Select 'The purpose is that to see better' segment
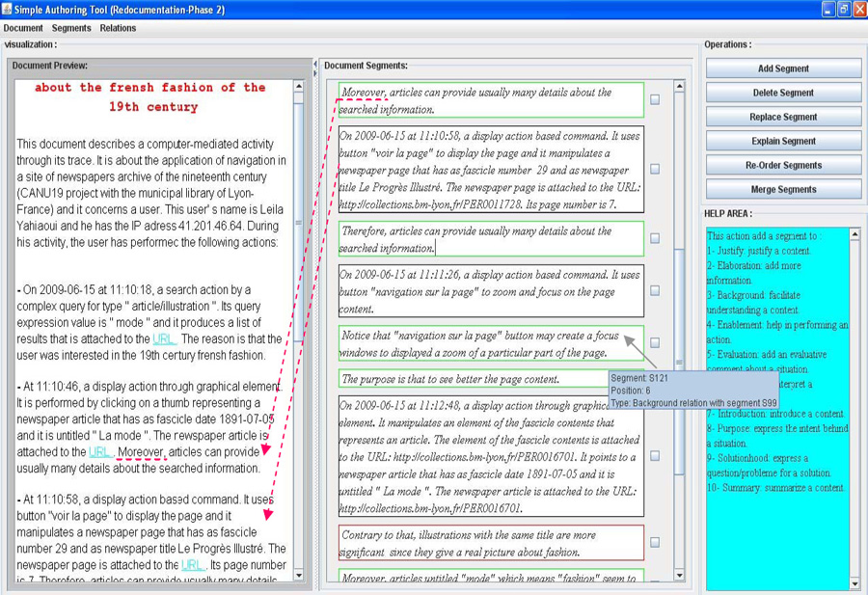Image resolution: width=868 pixels, height=595 pixels. [x=474, y=379]
